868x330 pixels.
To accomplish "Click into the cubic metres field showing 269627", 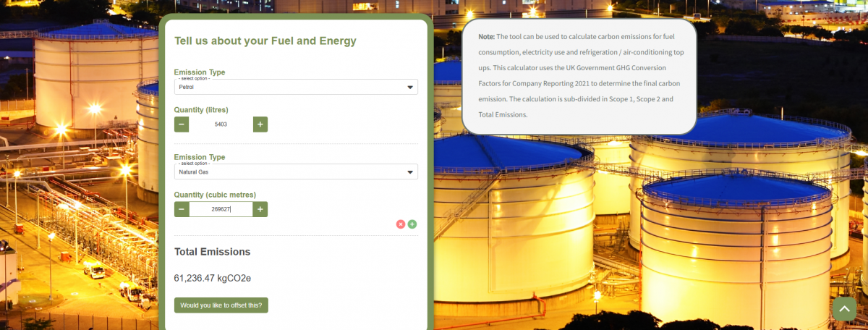I will point(221,209).
